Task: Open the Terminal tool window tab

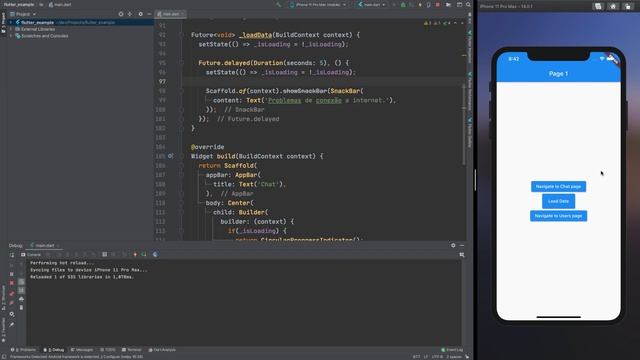Action: [x=131, y=350]
